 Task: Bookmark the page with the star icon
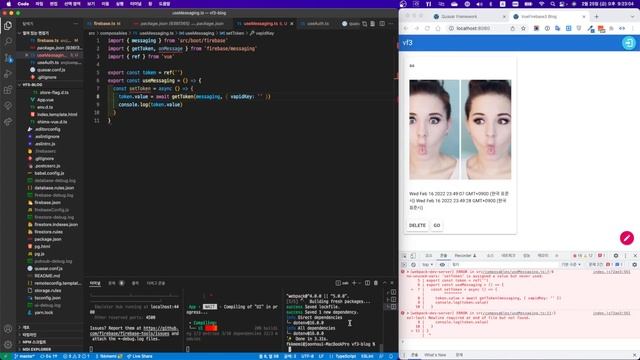(523, 29)
